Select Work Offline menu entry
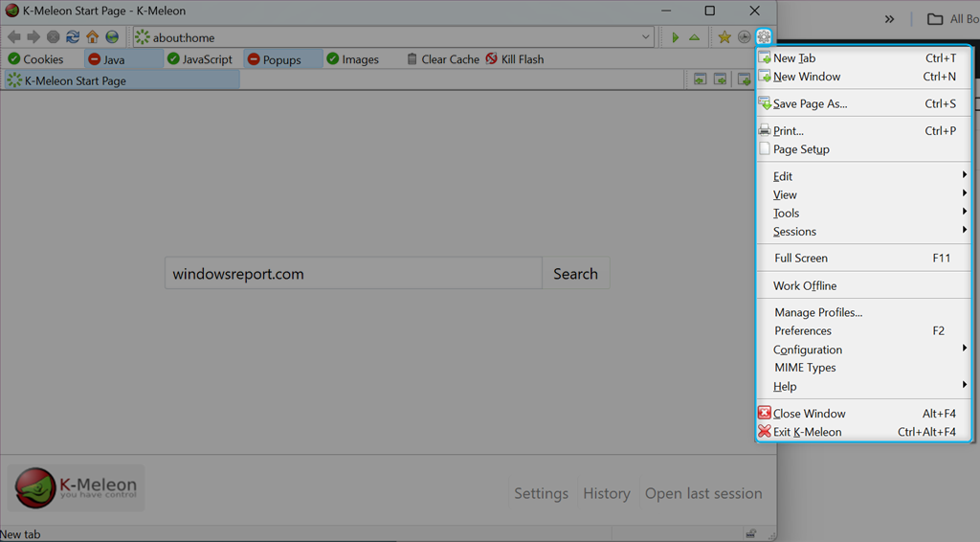This screenshot has width=980, height=542. [x=863, y=285]
